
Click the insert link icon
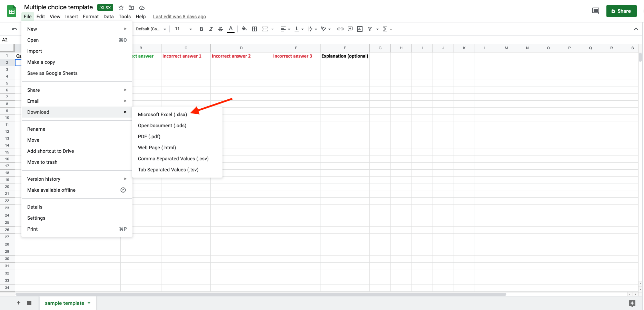(340, 29)
